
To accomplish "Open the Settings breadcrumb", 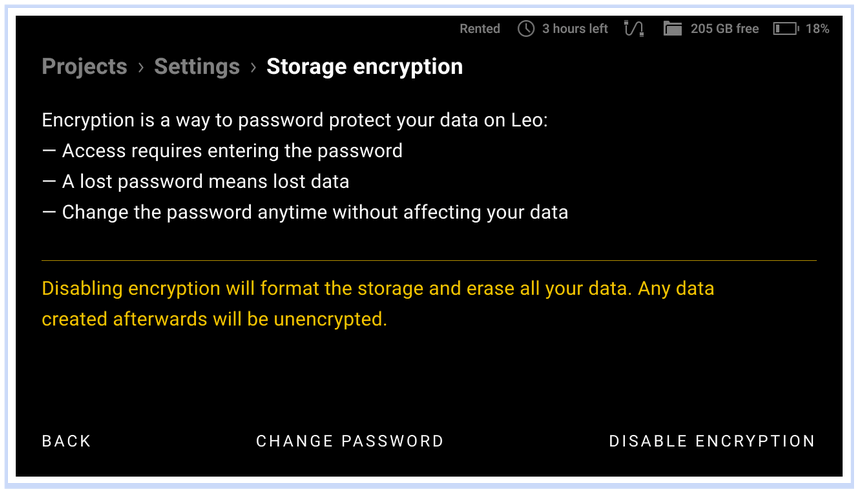I will (x=197, y=67).
